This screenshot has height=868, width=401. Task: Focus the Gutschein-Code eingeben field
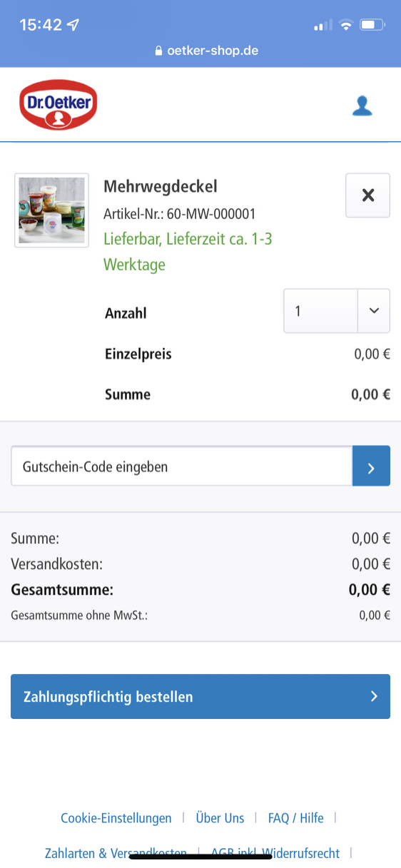182,466
